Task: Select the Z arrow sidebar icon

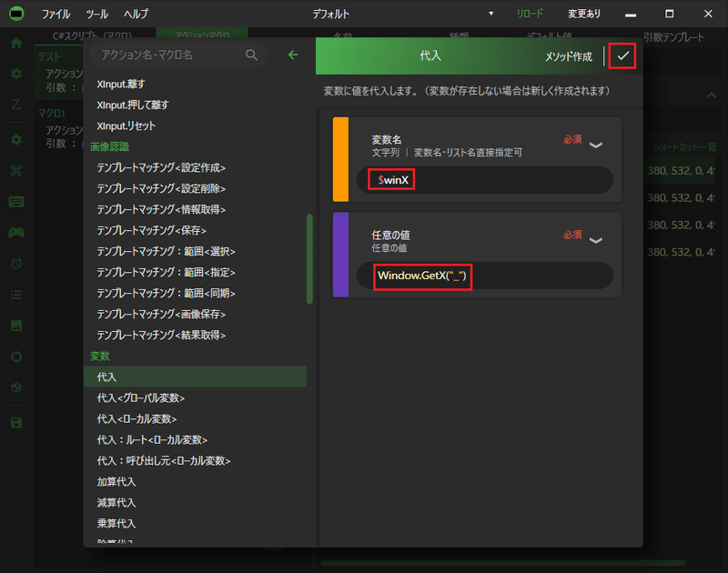Action: (x=16, y=105)
